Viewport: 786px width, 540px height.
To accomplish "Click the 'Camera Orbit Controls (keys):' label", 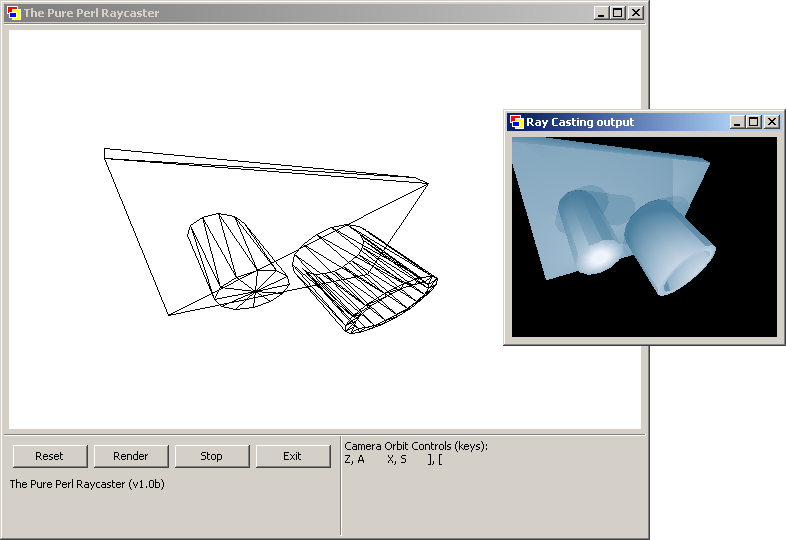I will pyautogui.click(x=416, y=446).
